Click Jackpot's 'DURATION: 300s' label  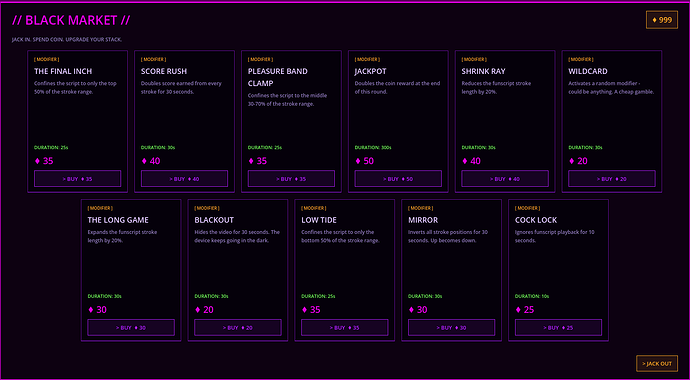coord(373,148)
